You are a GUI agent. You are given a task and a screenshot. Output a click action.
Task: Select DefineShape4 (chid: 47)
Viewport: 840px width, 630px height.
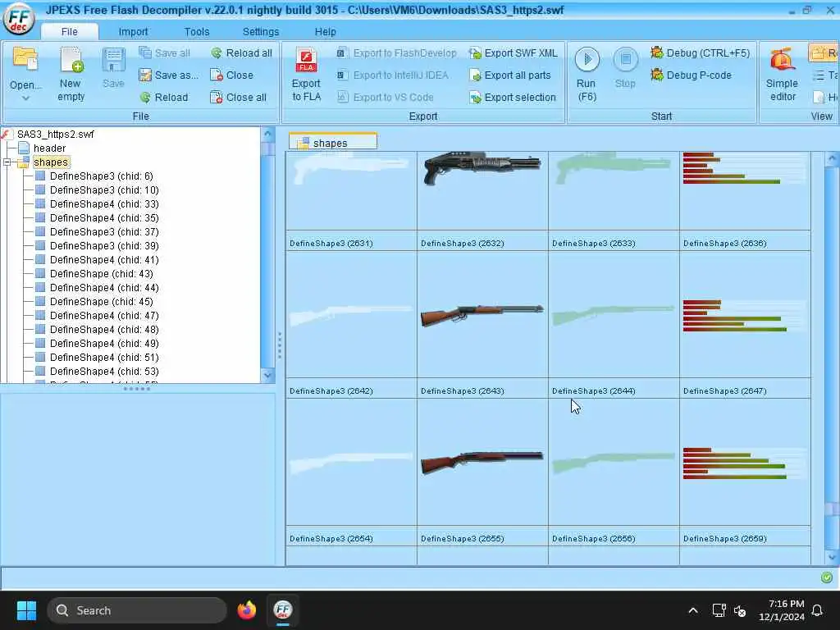pyautogui.click(x=104, y=315)
